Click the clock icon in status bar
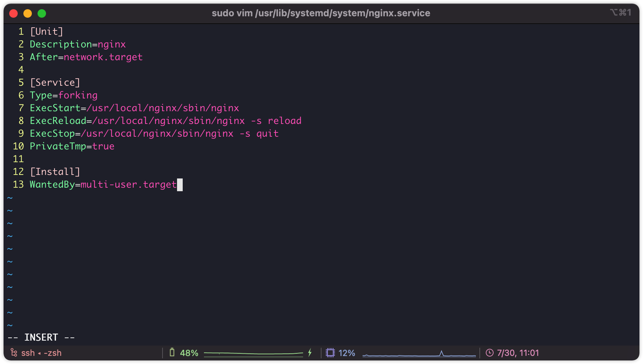 tap(489, 353)
